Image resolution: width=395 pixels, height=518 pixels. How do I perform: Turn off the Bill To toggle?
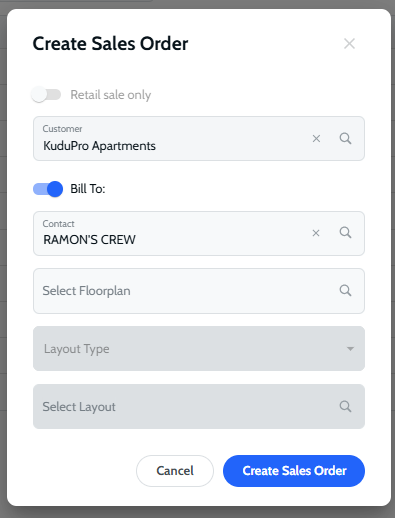pos(48,189)
